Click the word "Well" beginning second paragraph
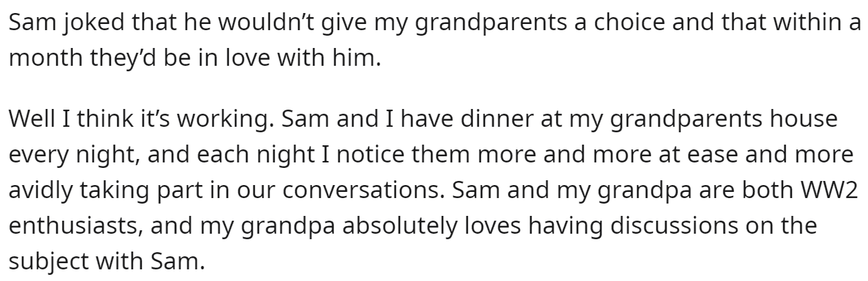This screenshot has height=281, width=868. [x=31, y=121]
